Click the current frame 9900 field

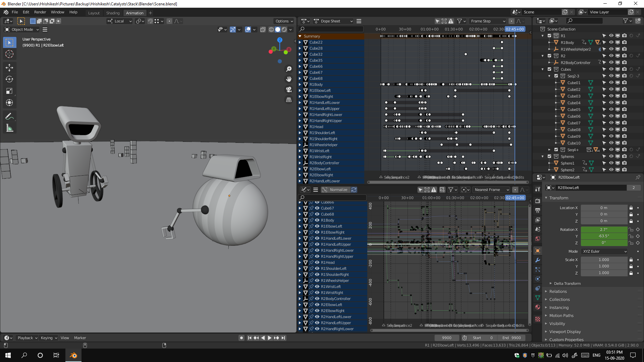446,338
